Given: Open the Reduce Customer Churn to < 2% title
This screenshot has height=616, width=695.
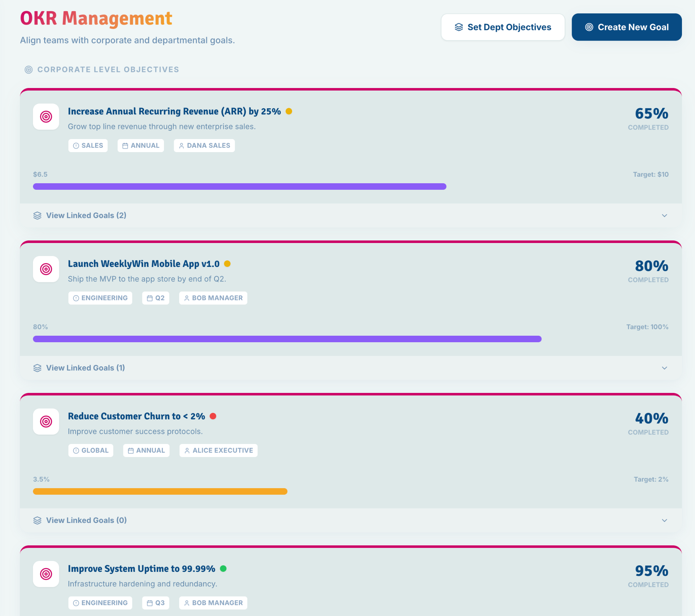Looking at the screenshot, I should point(136,416).
